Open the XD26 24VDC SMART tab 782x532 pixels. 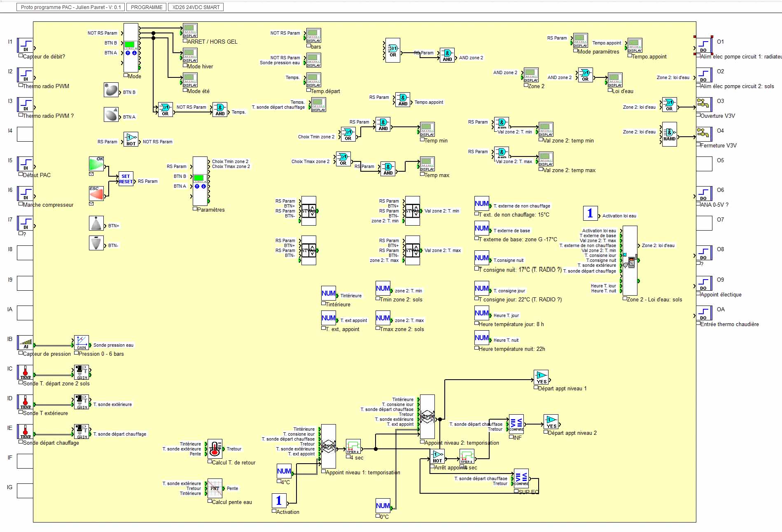(x=196, y=7)
